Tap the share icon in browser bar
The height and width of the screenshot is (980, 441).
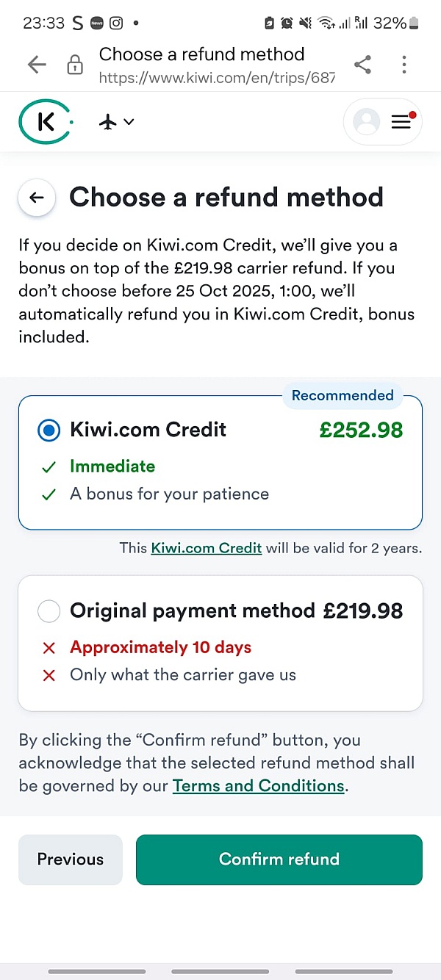click(362, 65)
